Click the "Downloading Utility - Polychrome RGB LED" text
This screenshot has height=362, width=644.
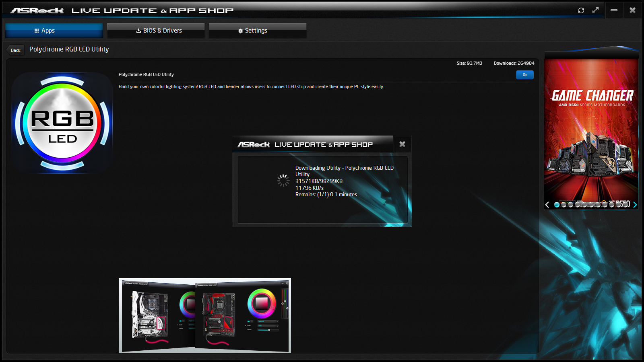click(x=345, y=168)
